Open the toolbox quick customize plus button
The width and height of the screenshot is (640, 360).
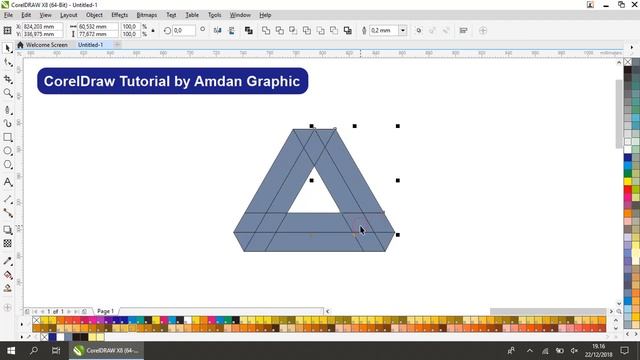click(7, 307)
